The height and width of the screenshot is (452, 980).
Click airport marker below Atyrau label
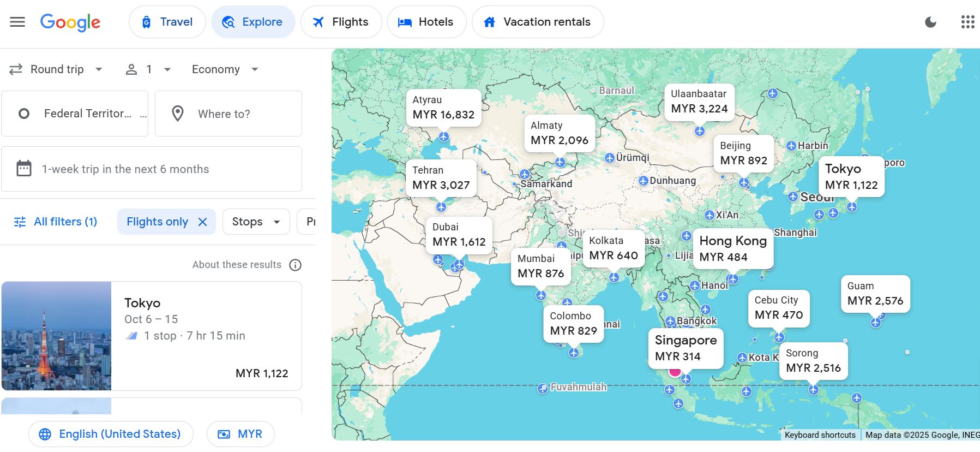pyautogui.click(x=444, y=136)
